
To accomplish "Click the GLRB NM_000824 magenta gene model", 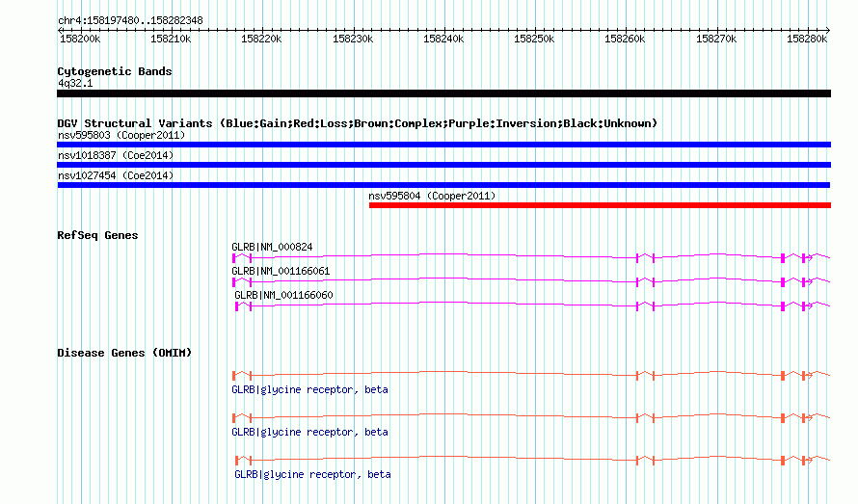I will 531,257.
